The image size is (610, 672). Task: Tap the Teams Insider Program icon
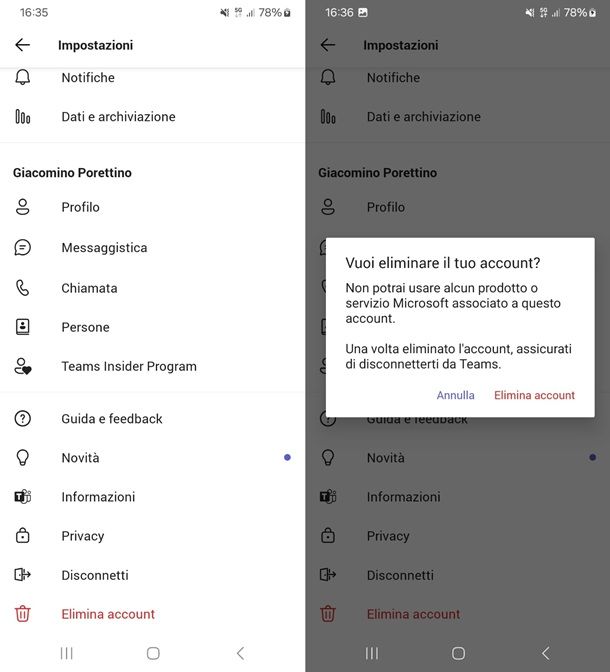[23, 367]
